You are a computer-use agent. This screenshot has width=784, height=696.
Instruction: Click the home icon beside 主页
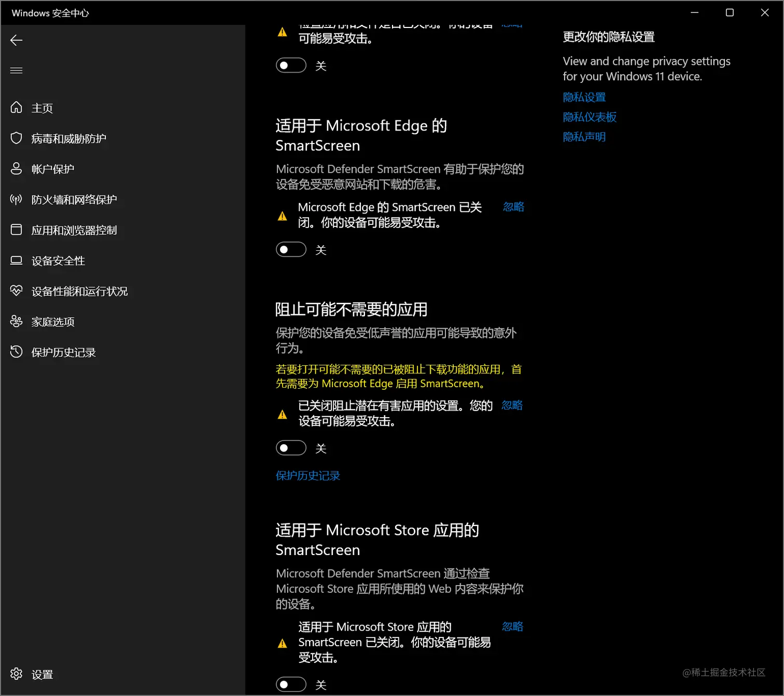[x=16, y=107]
